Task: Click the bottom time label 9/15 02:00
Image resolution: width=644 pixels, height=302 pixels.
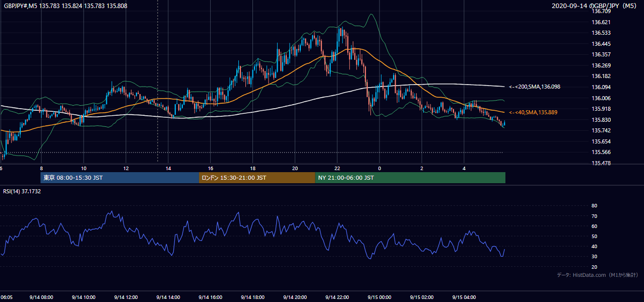Action: click(422, 297)
